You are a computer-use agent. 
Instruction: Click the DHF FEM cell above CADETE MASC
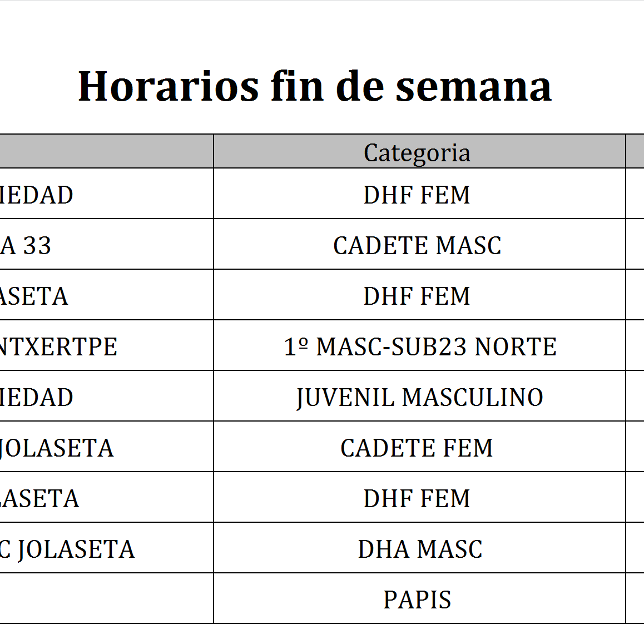click(417, 195)
